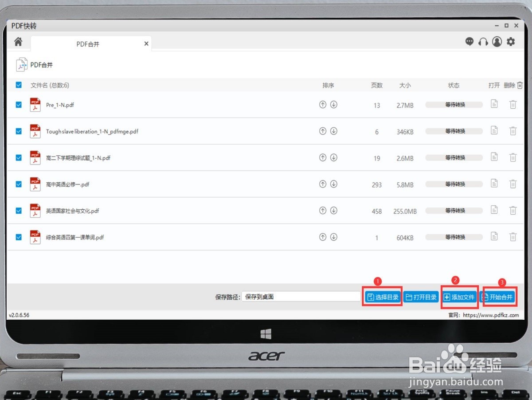Click the 等待转换 status of 综合英语四第一课单词.pdf
Screen dimensions: 532x400
(x=454, y=238)
